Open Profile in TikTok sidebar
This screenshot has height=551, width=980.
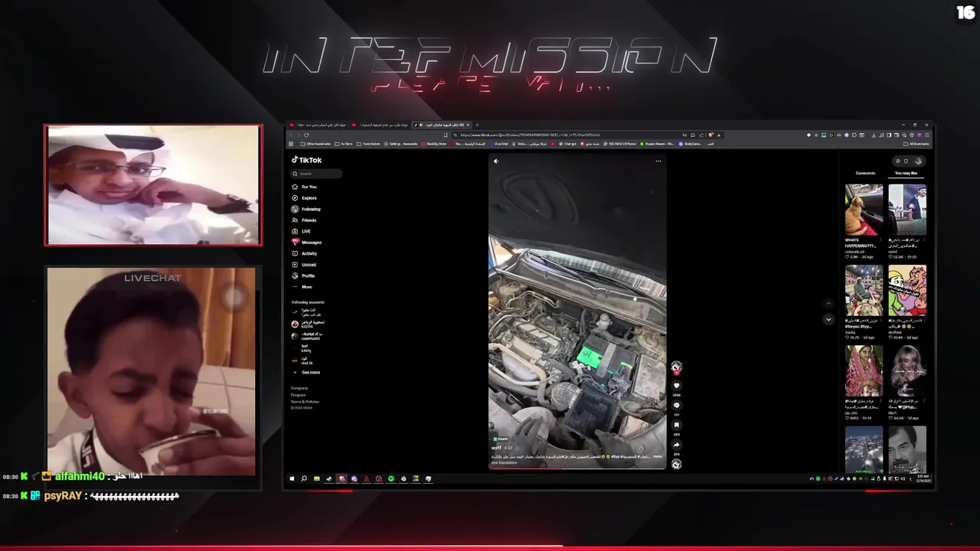point(303,275)
